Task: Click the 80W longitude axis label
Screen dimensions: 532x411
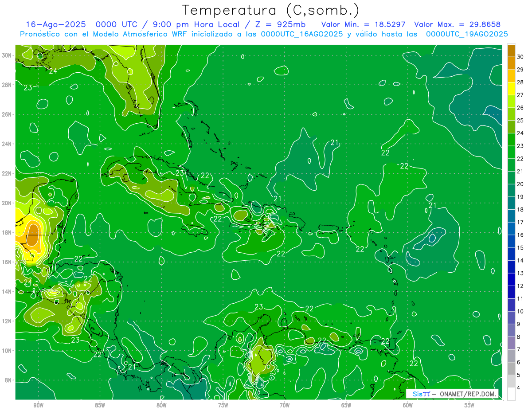Action: (161, 405)
